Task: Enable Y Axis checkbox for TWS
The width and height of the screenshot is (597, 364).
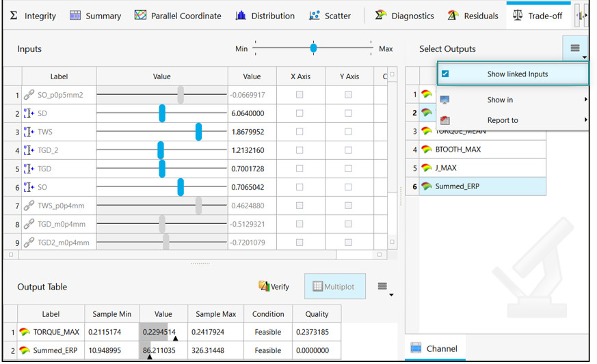Action: coord(348,132)
